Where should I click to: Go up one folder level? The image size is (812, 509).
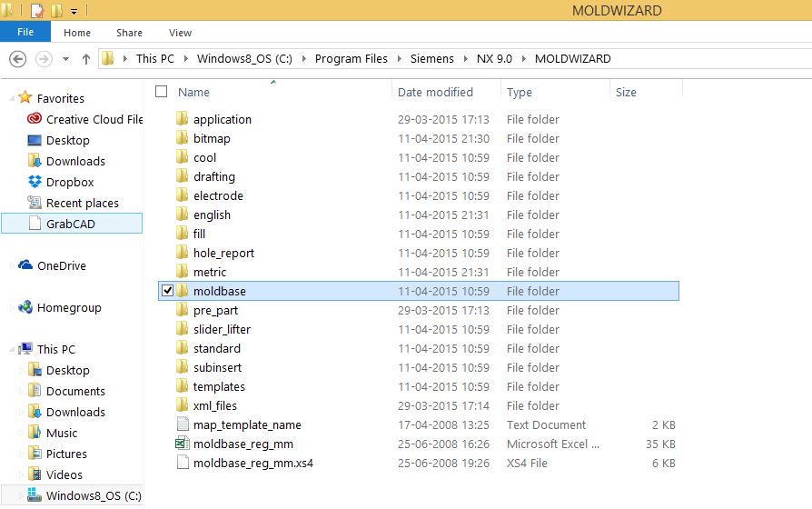86,59
